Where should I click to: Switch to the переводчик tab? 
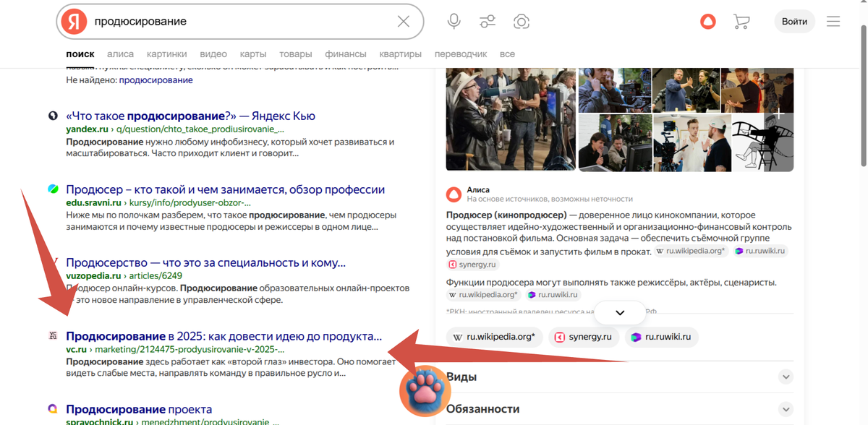461,54
